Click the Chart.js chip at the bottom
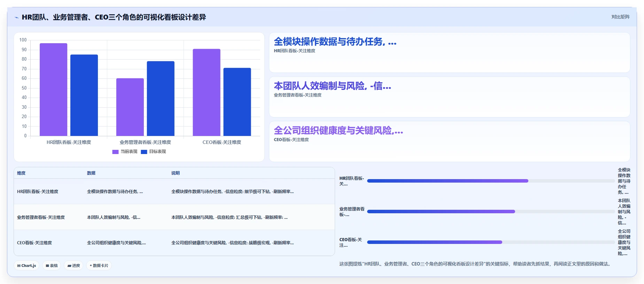 click(27, 266)
